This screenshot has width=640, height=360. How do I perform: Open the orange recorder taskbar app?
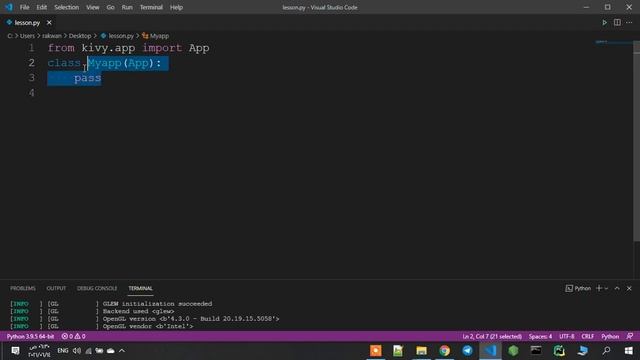tap(376, 351)
